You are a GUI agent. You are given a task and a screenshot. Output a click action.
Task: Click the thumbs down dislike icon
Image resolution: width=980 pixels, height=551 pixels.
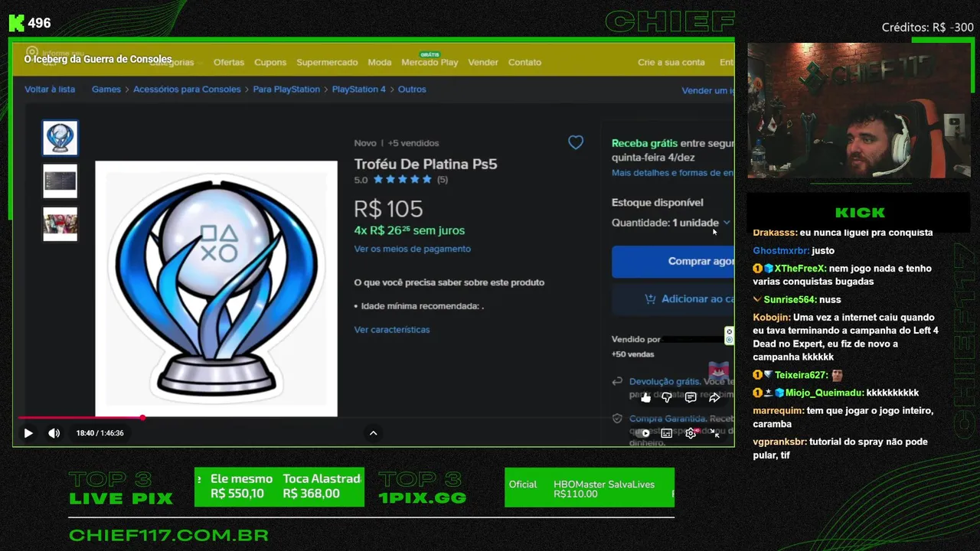coord(667,397)
